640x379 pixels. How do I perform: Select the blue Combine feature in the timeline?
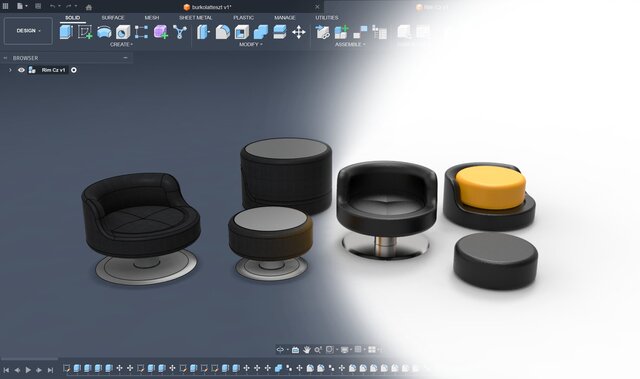pos(278,368)
